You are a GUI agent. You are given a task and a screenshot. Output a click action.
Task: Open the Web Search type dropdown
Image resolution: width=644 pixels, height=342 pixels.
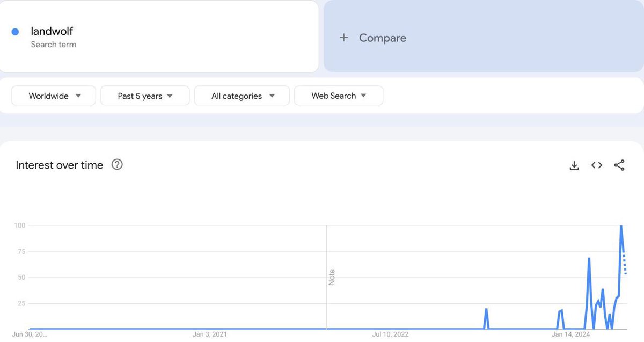point(339,96)
